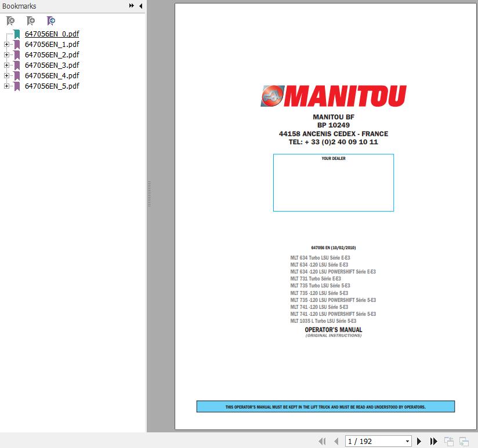Open bookmark 647056EN_5.pdf
The height and width of the screenshot is (448, 478).
click(x=52, y=86)
